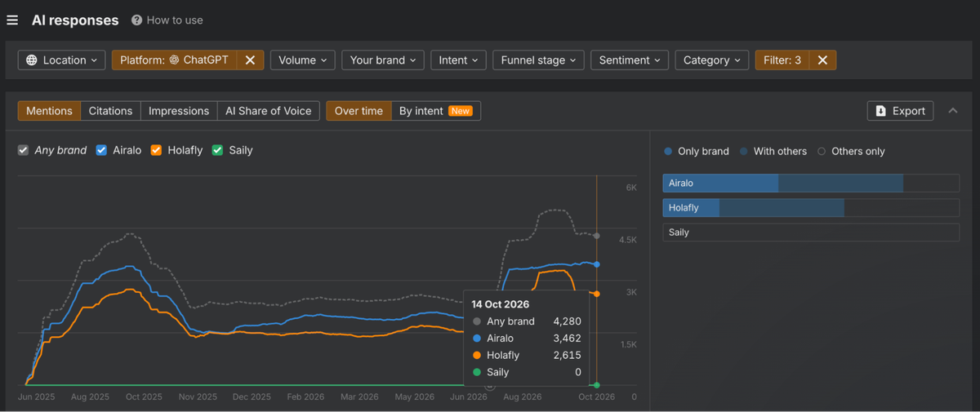Click the Airalo bar in breakdown
980x412 pixels.
click(811, 184)
